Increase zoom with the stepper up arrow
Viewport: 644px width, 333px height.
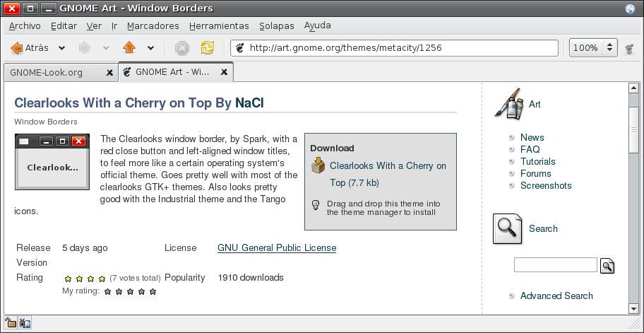pyautogui.click(x=610, y=45)
